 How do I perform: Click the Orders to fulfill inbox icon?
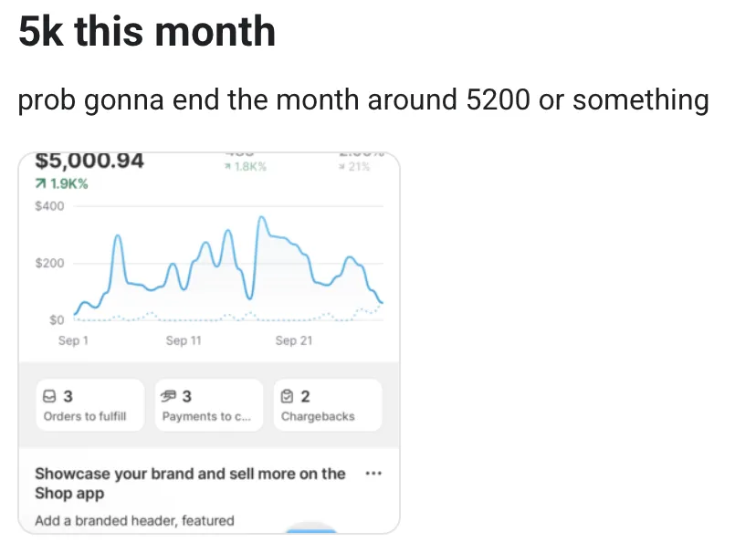pyautogui.click(x=49, y=396)
